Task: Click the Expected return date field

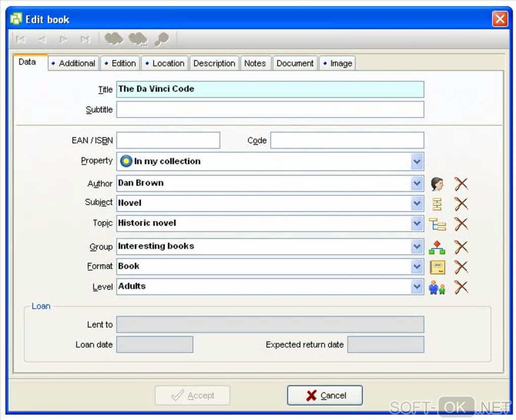Action: click(385, 345)
